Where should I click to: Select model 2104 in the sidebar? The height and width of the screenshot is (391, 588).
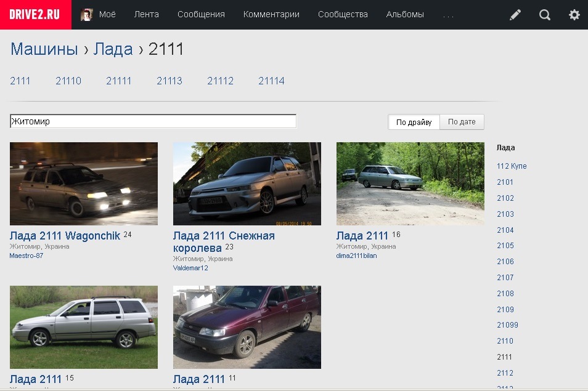pyautogui.click(x=505, y=230)
